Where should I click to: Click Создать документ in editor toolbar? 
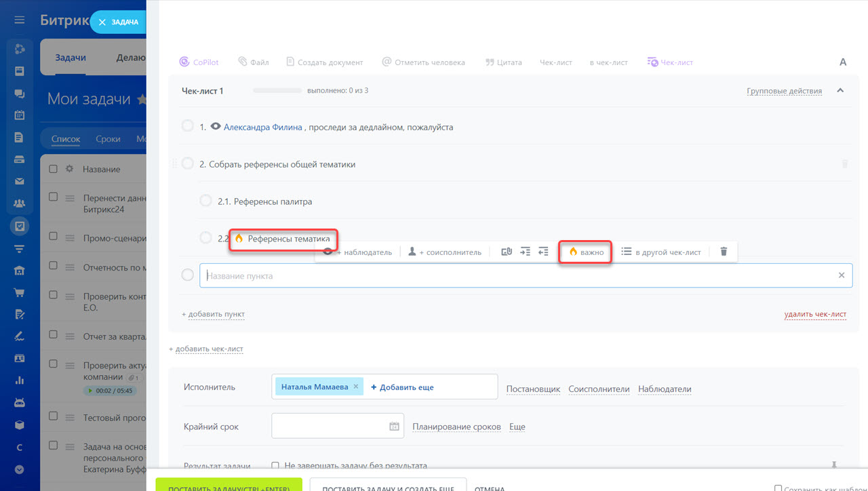click(325, 62)
